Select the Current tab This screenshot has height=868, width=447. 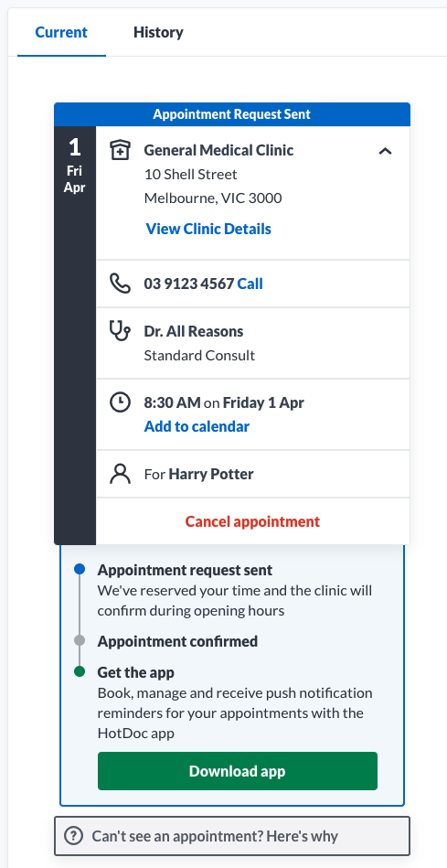pos(61,32)
